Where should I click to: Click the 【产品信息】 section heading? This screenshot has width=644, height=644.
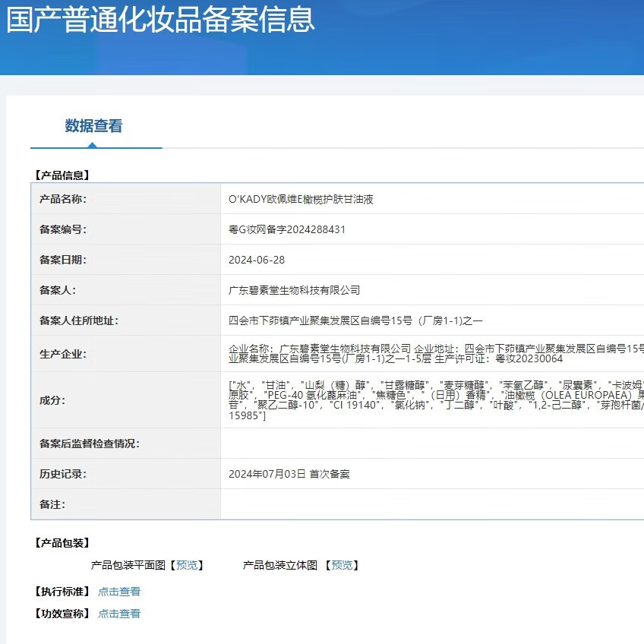tap(62, 175)
